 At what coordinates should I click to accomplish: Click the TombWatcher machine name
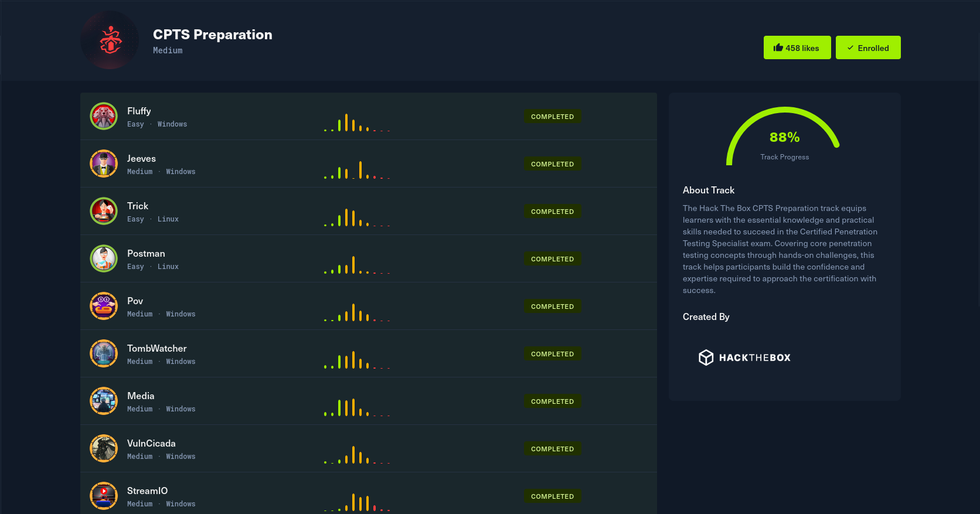[x=156, y=348]
